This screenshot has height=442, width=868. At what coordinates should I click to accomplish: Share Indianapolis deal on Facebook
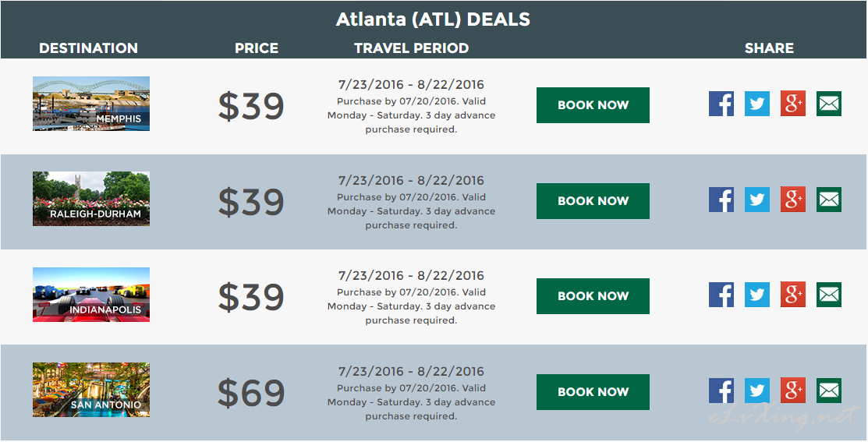pyautogui.click(x=721, y=295)
